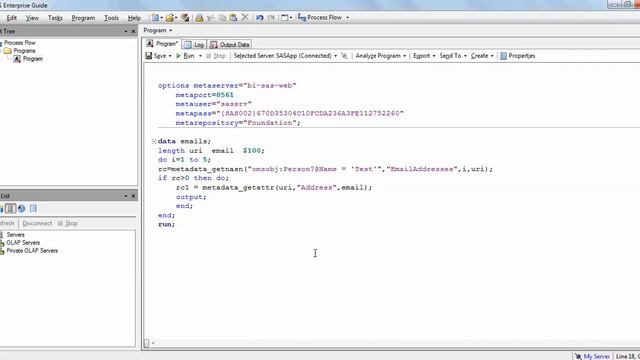Image resolution: width=640 pixels, height=360 pixels.
Task: Open the Tasks menu
Action: pos(55,18)
